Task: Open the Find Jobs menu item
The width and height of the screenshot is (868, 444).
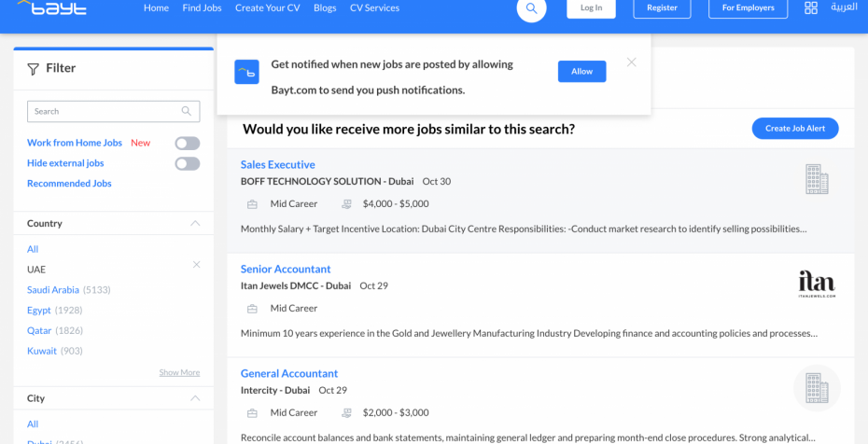Action: point(202,7)
